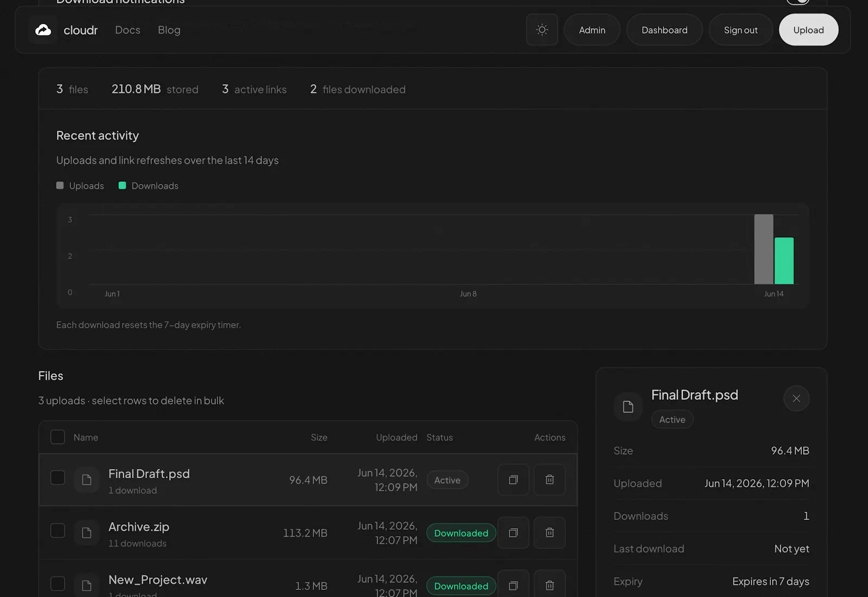Click the green Downloads bar for Jun 14
Screen dimensions: 868x597
pyautogui.click(x=784, y=261)
